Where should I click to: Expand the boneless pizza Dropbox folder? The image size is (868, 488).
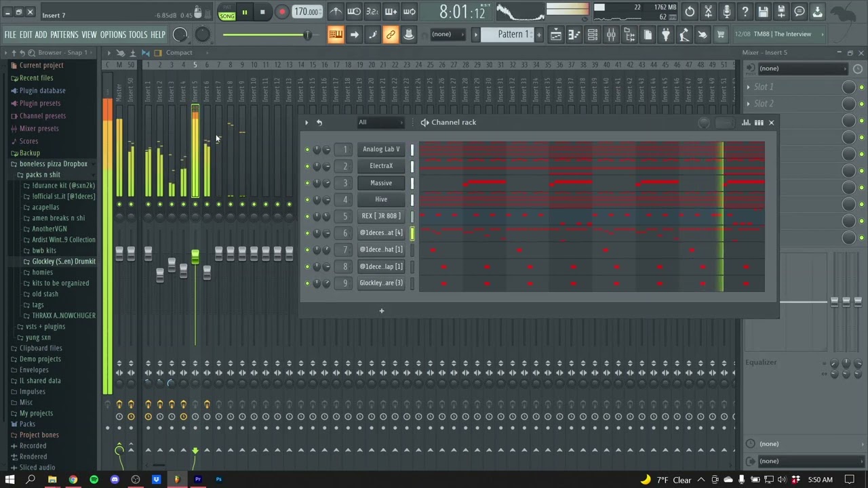pos(53,164)
